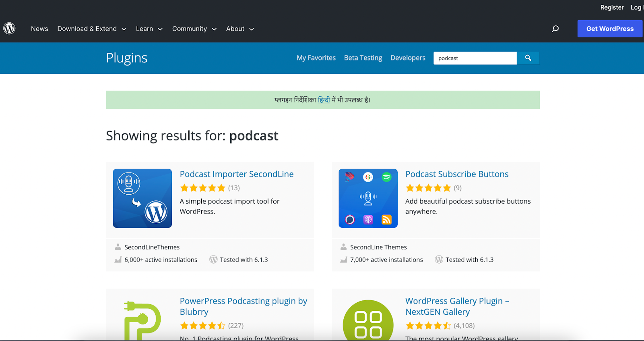The image size is (644, 341).
Task: Click star rating of Podcast Subscribe Buttons
Action: coord(428,188)
